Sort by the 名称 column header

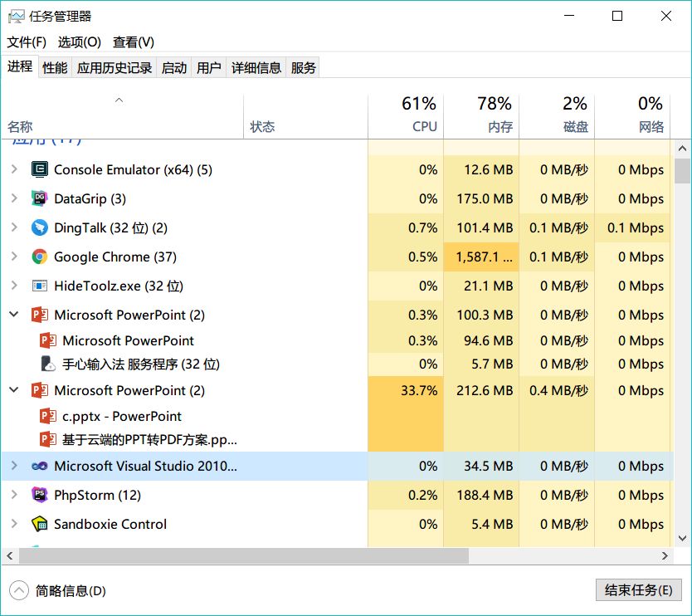[122, 116]
